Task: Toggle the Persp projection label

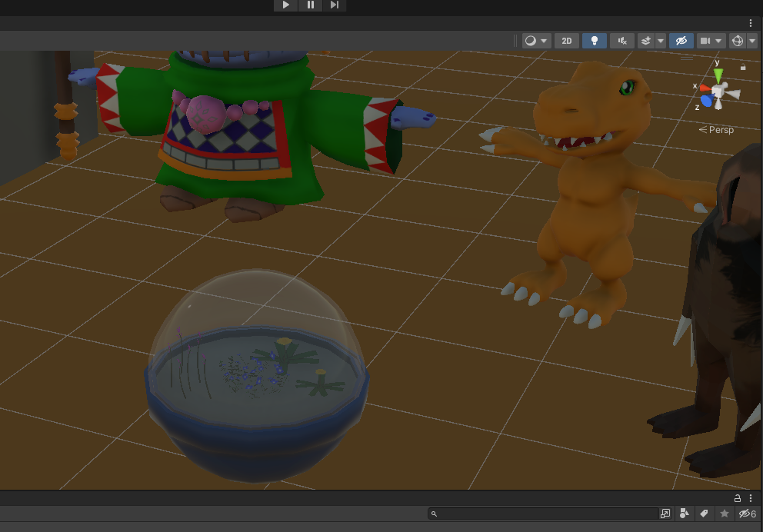Action: [x=716, y=130]
